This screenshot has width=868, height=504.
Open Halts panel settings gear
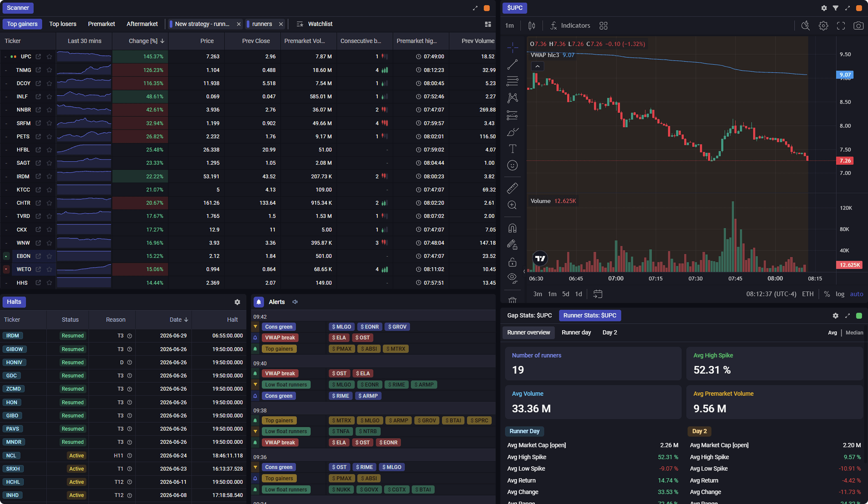click(237, 302)
